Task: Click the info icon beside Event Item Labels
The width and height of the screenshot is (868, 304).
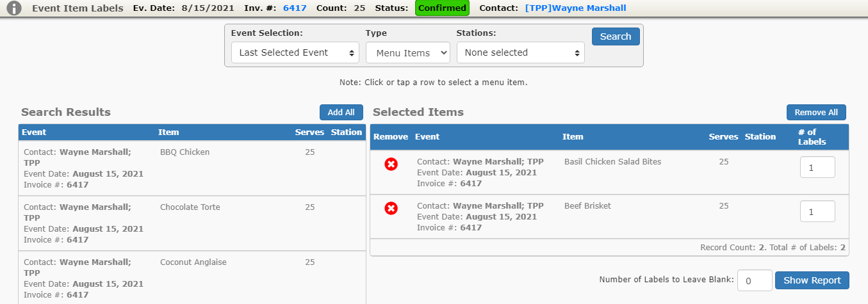Action: 14,8
